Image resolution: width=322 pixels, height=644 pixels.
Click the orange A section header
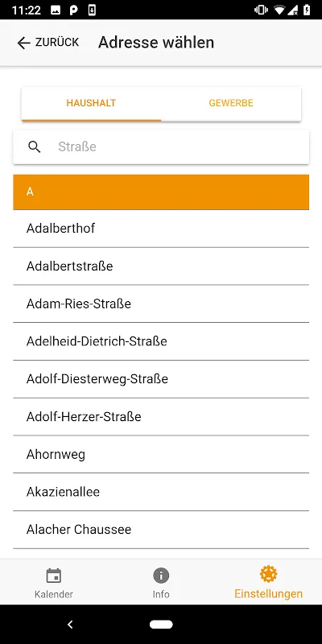161,192
